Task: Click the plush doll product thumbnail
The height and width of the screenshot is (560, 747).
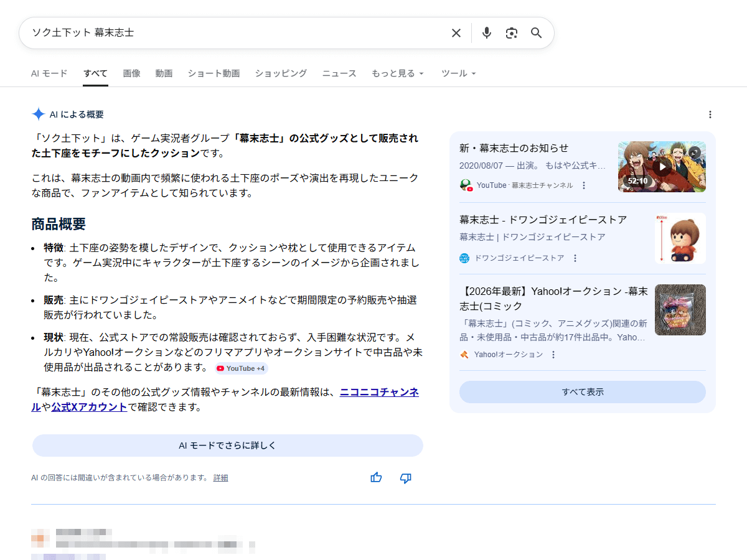Action: click(x=680, y=238)
